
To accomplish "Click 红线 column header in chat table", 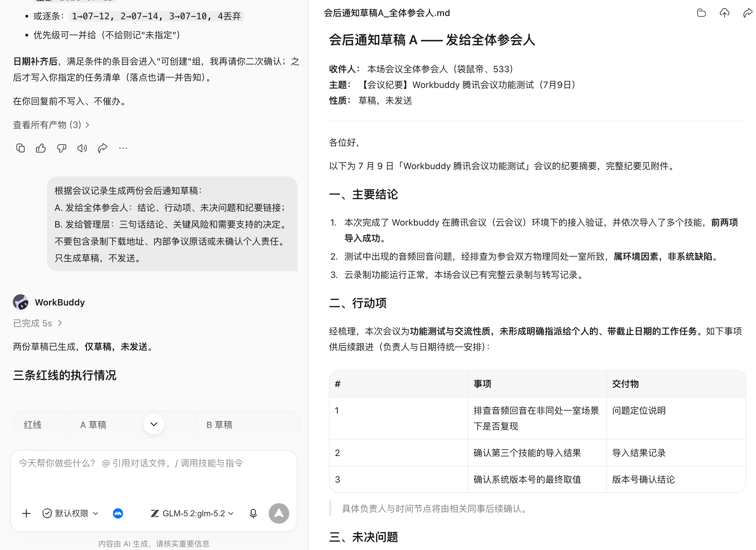I will pos(33,425).
